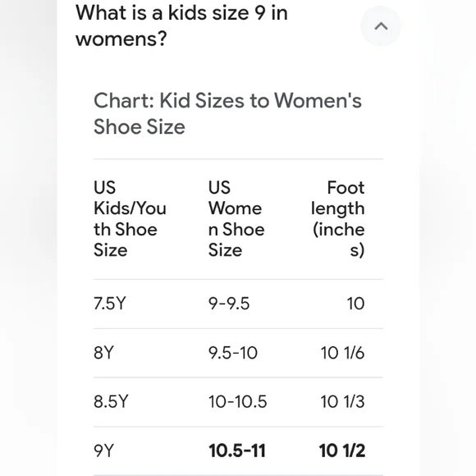Click the 'US Women Shoe Size' column header
The height and width of the screenshot is (476, 476).
(x=236, y=218)
